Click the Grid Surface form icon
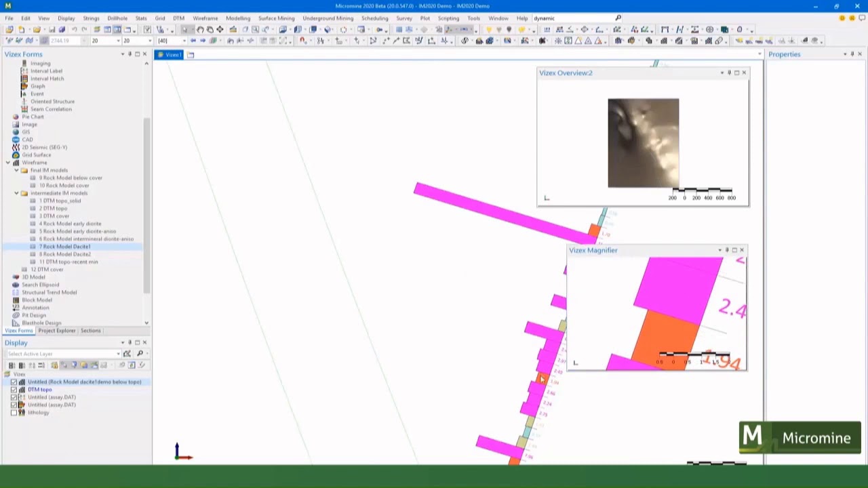 tap(16, 155)
